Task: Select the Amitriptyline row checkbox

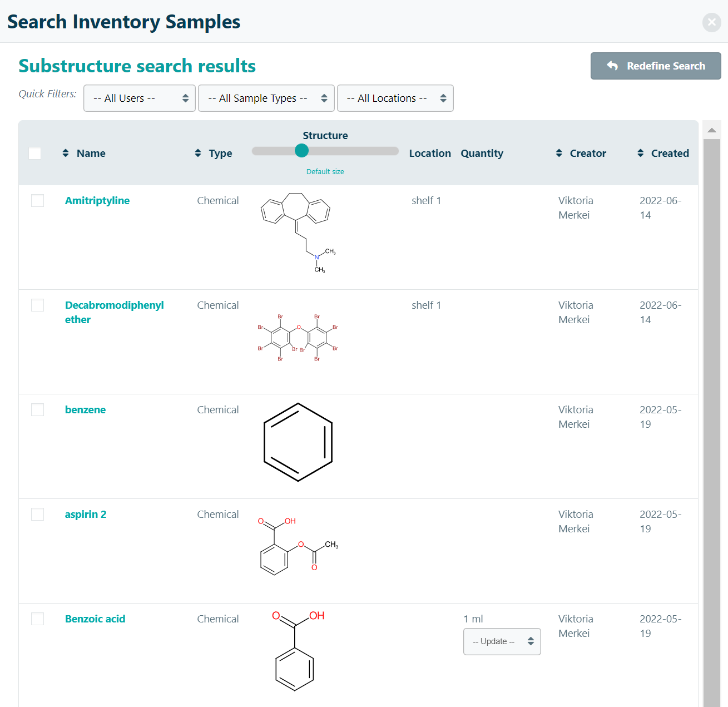Action: (x=37, y=200)
